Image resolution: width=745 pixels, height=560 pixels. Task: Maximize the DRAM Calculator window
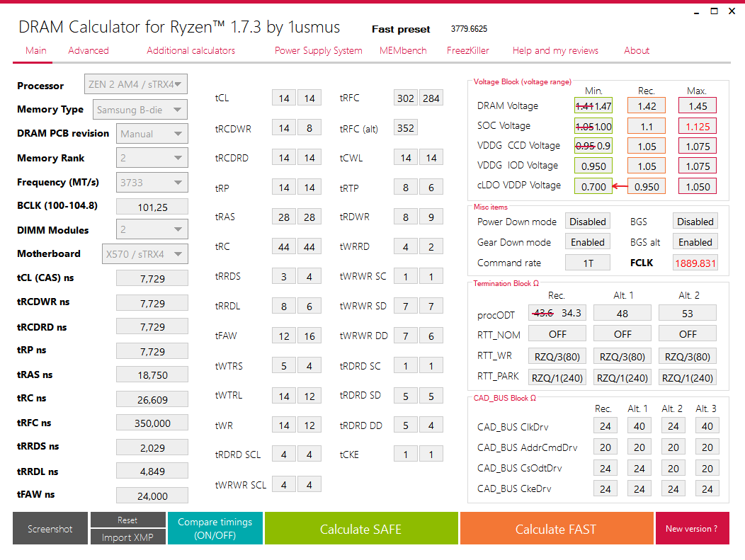coord(714,11)
